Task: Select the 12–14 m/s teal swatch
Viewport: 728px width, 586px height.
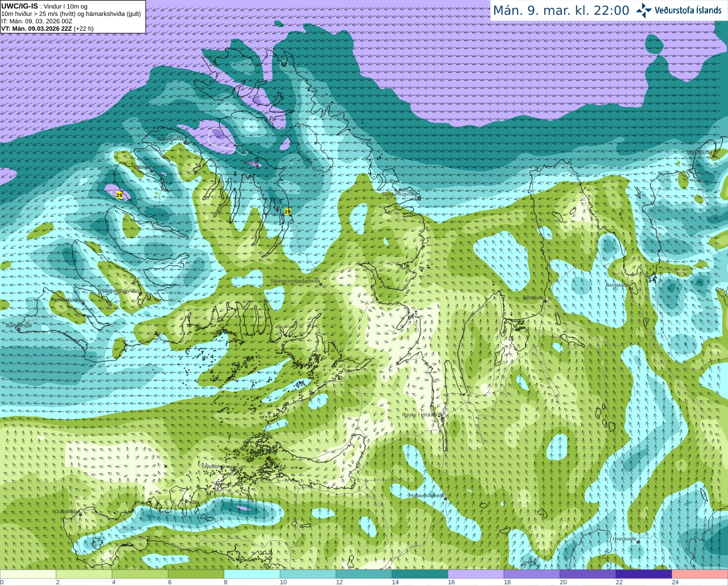Action: (x=364, y=574)
